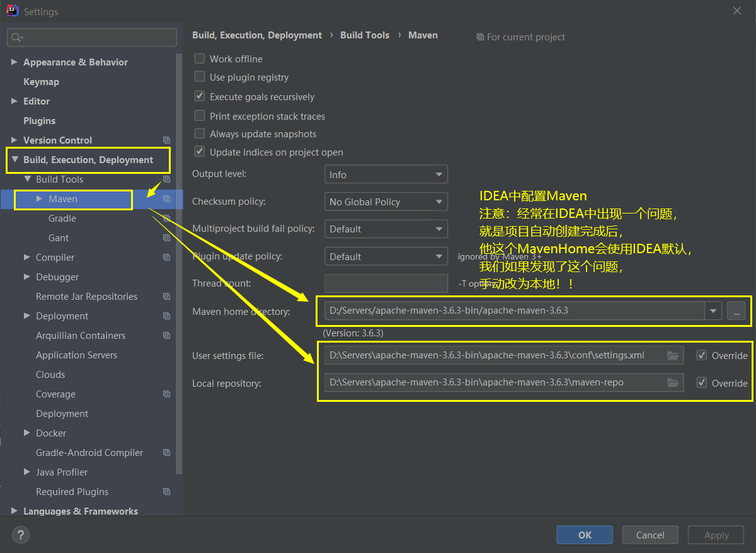Click the Cancel button
Screen dimensions: 756x553
[650, 535]
